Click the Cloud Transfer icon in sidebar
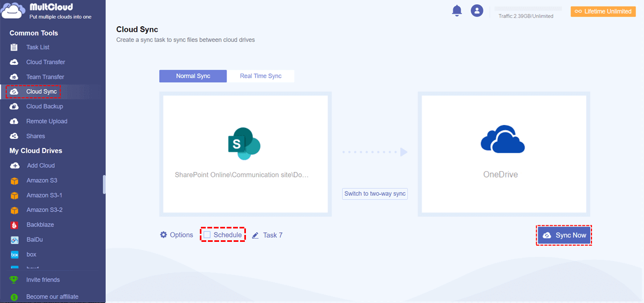The height and width of the screenshot is (303, 644). (14, 62)
